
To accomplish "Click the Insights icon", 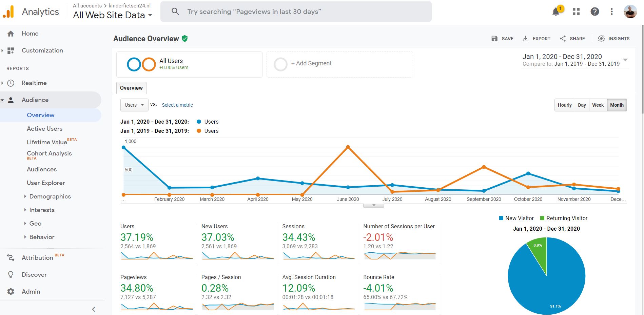I will click(x=601, y=39).
